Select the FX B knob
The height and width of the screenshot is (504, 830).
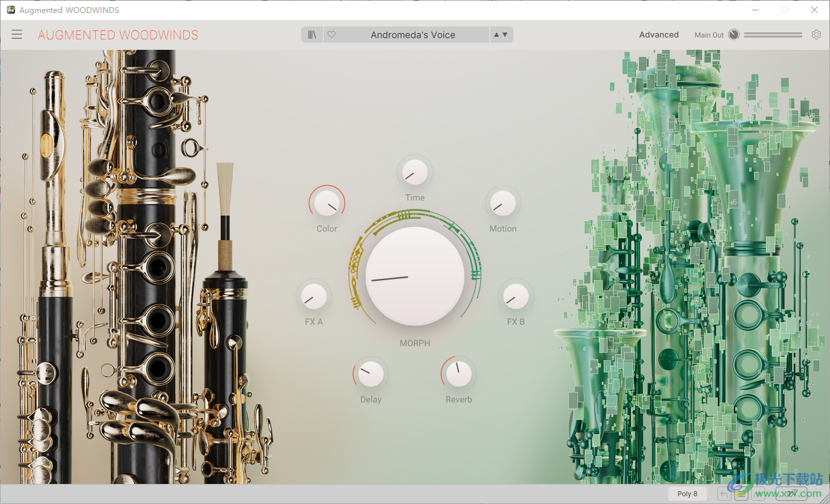(516, 296)
